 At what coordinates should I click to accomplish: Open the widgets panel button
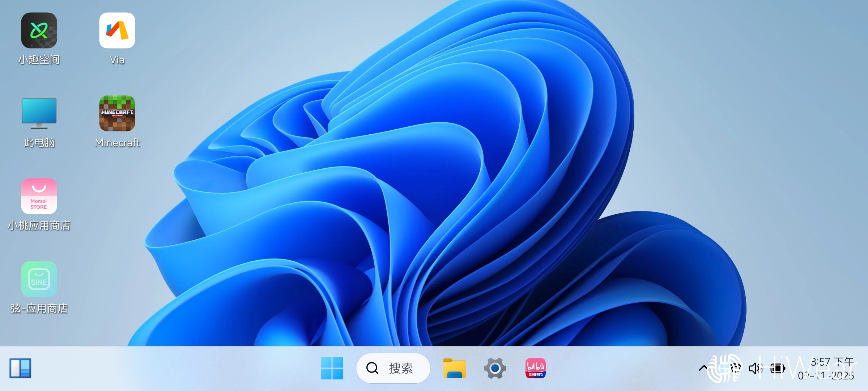tap(20, 369)
